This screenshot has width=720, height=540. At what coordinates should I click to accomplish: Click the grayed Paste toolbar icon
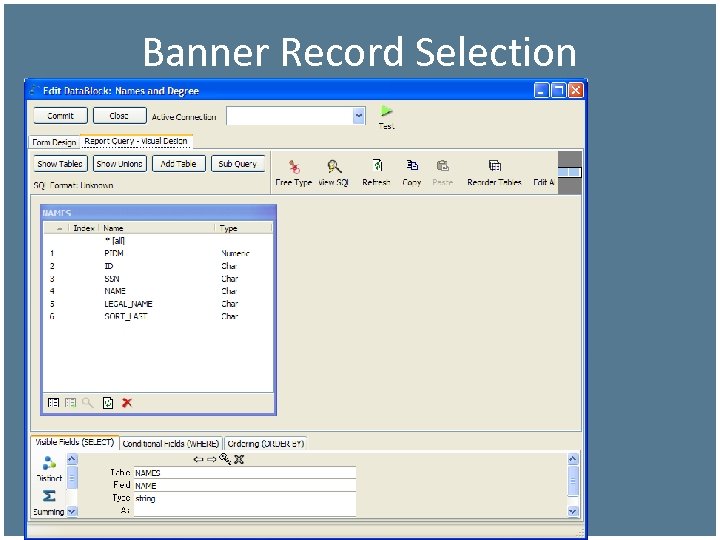point(443,165)
